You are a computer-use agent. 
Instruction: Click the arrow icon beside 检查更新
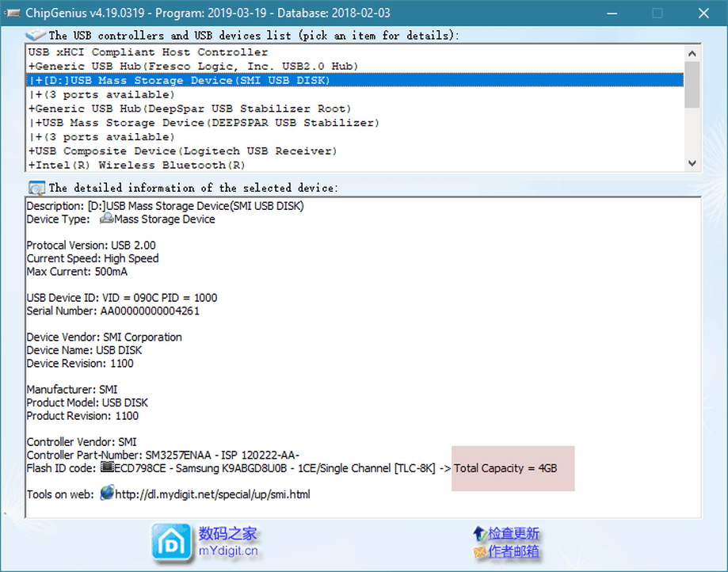coord(479,533)
